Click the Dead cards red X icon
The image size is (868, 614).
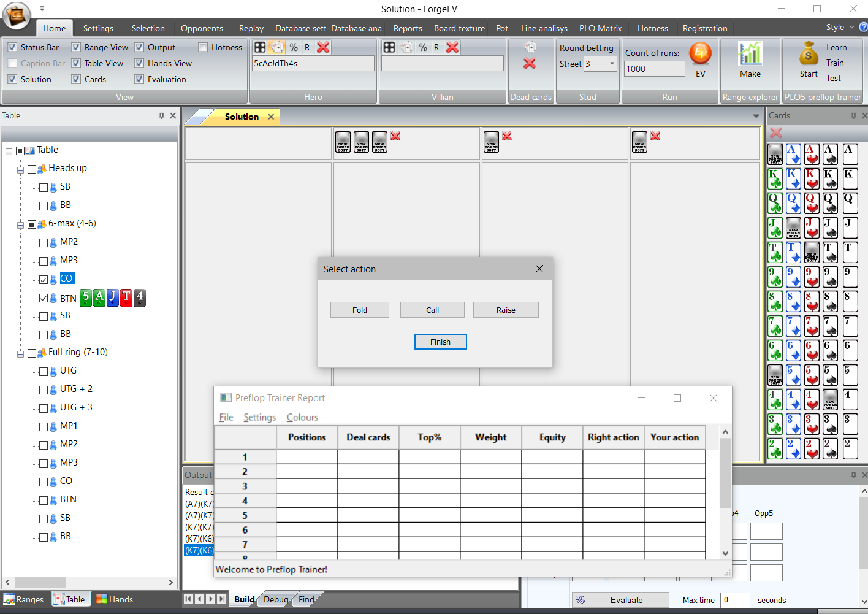(530, 64)
